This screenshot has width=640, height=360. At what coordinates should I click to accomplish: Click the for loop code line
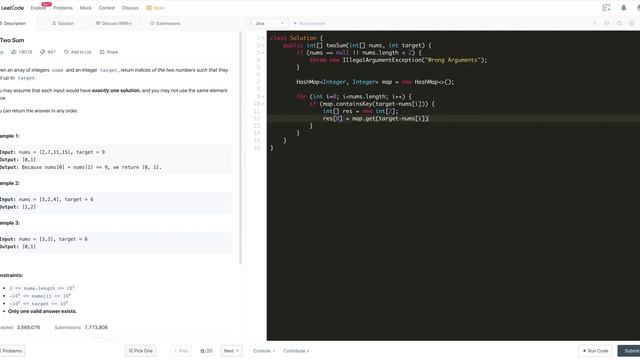[354, 97]
